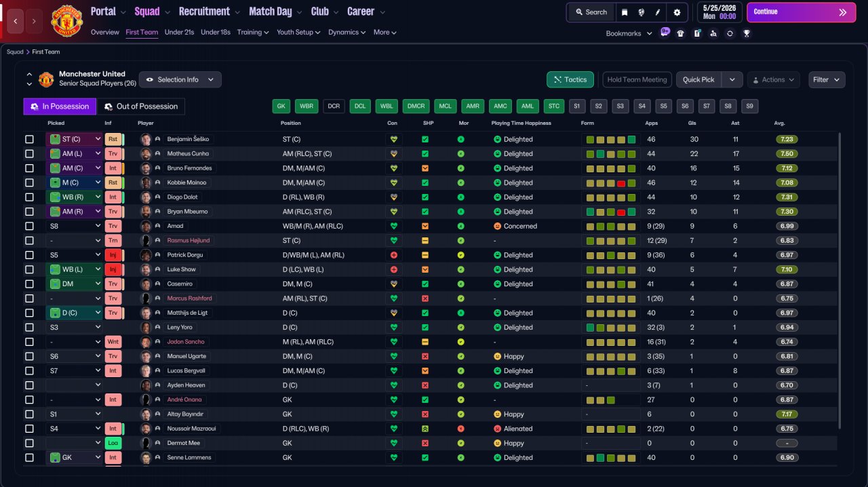Tick the checkbox for Matheus Cunha
Screen dimensions: 868x487
(29, 154)
